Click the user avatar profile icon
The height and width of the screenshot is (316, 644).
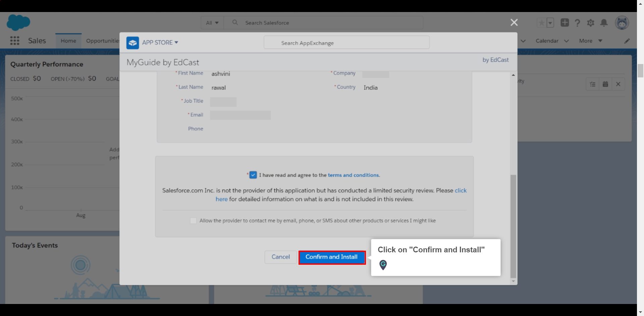pos(622,23)
